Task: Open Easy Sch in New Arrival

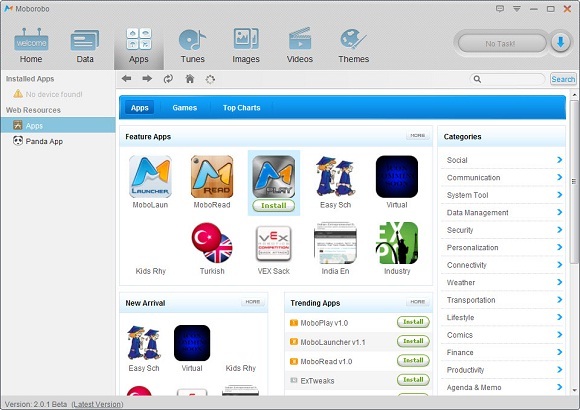Action: [144, 348]
